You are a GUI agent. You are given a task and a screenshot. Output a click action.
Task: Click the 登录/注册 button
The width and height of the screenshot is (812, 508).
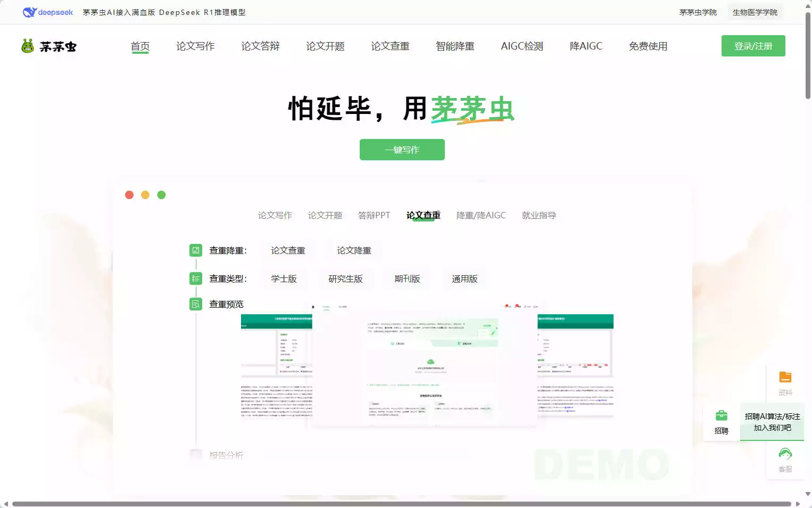click(753, 46)
